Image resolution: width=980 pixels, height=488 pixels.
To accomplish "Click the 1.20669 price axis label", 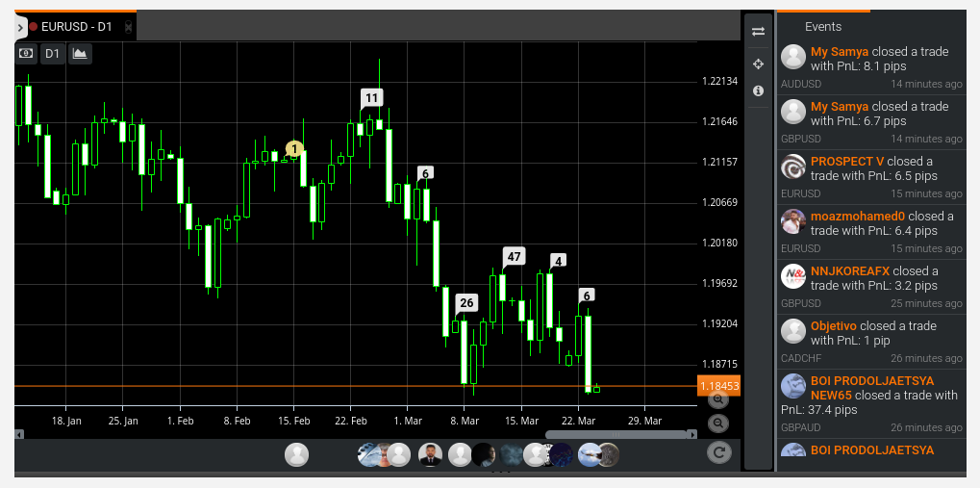I will (x=720, y=202).
